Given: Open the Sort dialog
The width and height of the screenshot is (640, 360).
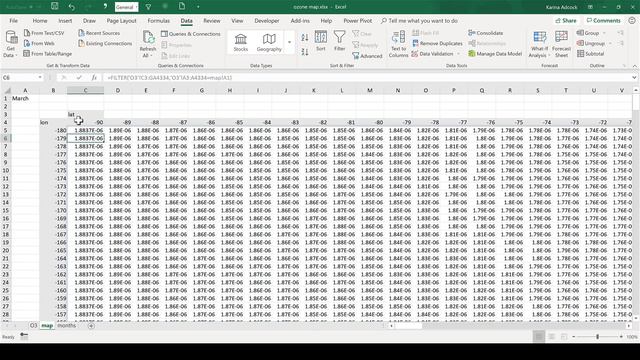Looking at the screenshot, I should (321, 41).
